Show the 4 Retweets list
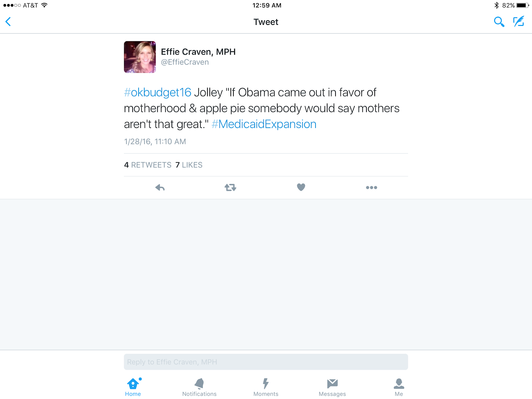The width and height of the screenshot is (532, 399). (x=148, y=165)
